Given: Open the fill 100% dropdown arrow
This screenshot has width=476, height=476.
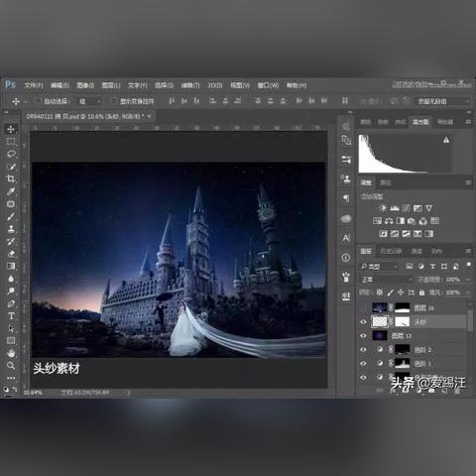Looking at the screenshot, I should 468,293.
